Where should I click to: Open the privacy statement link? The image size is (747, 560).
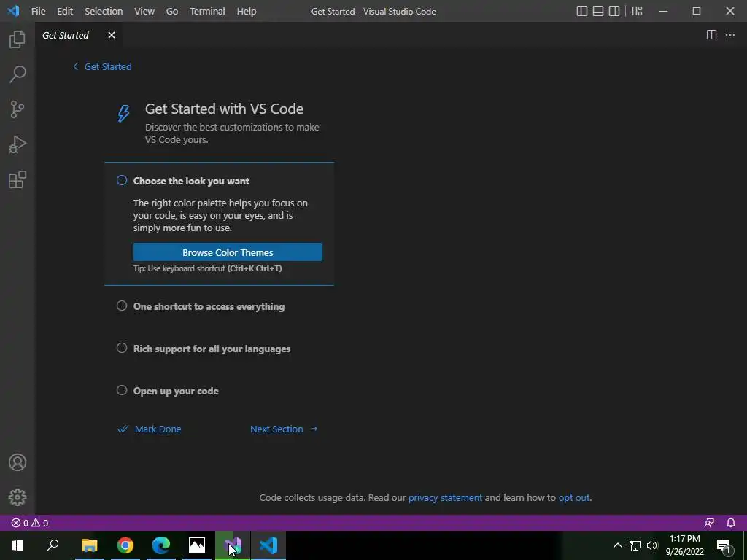click(445, 497)
